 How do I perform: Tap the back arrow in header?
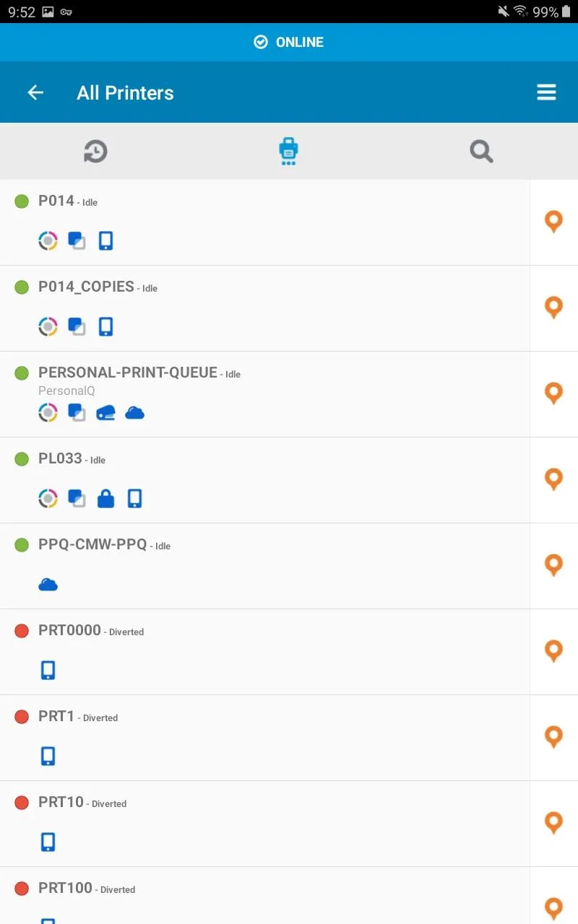(x=35, y=92)
